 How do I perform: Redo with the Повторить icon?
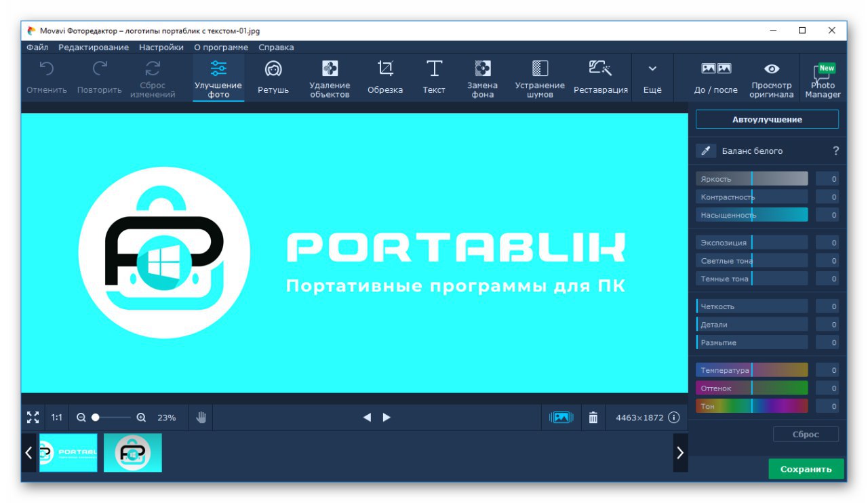(x=100, y=68)
